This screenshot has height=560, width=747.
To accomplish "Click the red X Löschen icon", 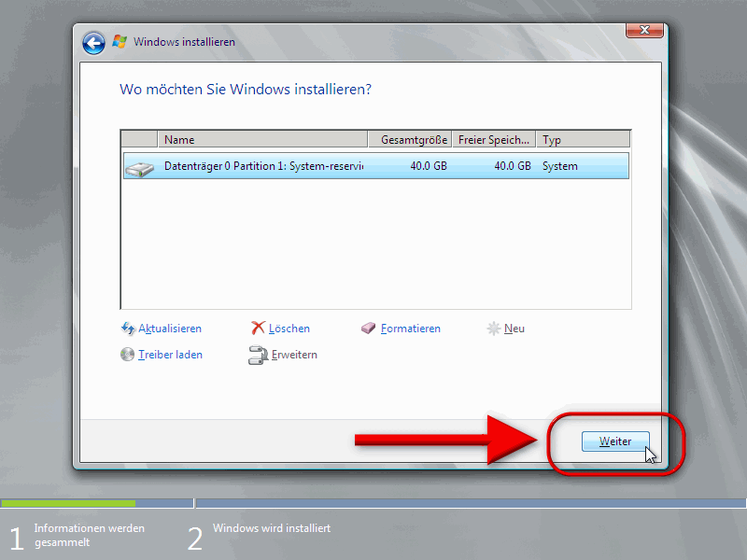I will click(258, 329).
